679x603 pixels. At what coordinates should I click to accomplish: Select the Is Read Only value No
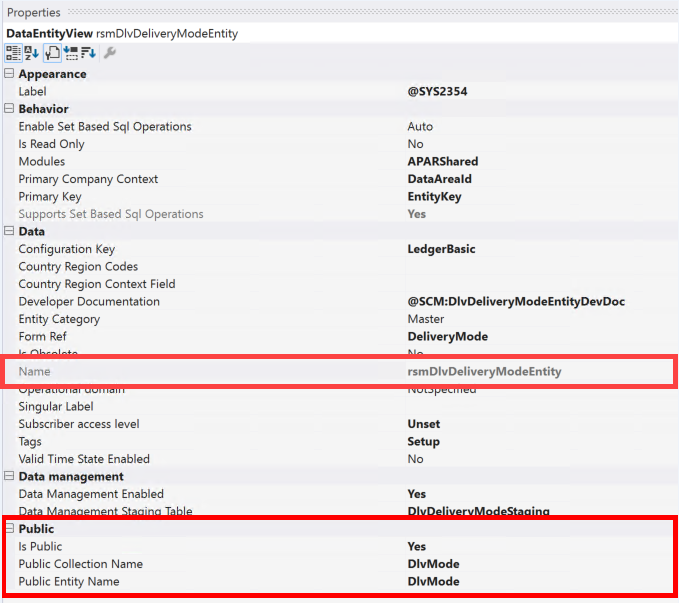[x=415, y=144]
